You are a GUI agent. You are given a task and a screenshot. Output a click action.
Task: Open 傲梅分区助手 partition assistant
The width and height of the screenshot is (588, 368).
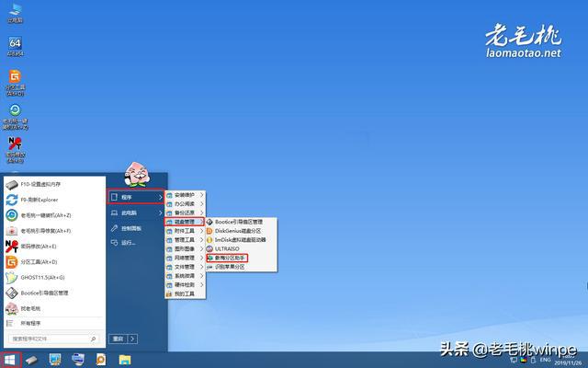(x=227, y=258)
